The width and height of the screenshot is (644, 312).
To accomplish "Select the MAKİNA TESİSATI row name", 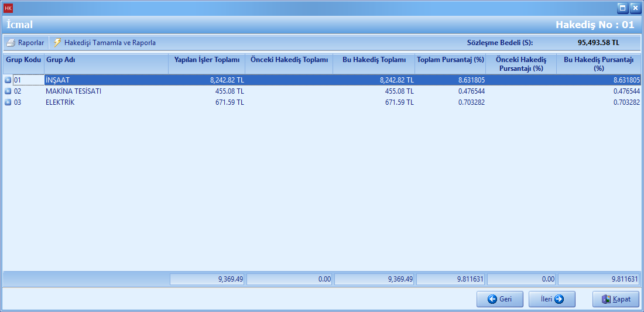I will click(x=73, y=91).
